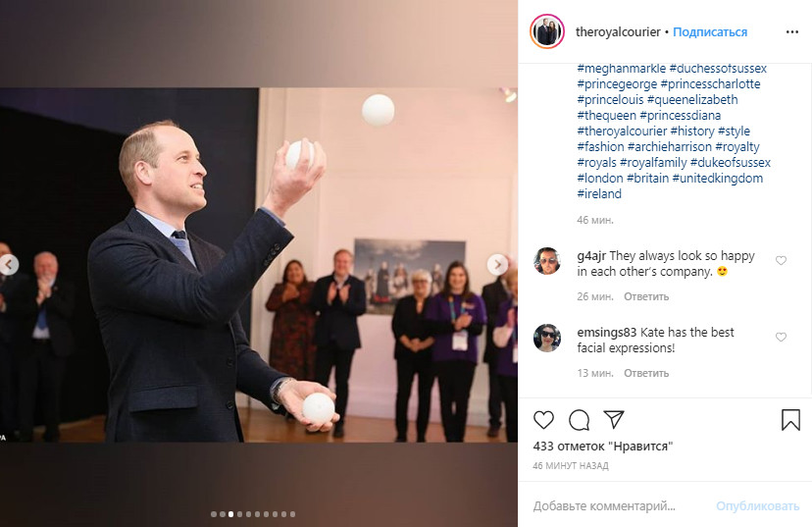Viewport: 812px width, 527px height.
Task: Open the three-dot post options menu
Action: 791,32
